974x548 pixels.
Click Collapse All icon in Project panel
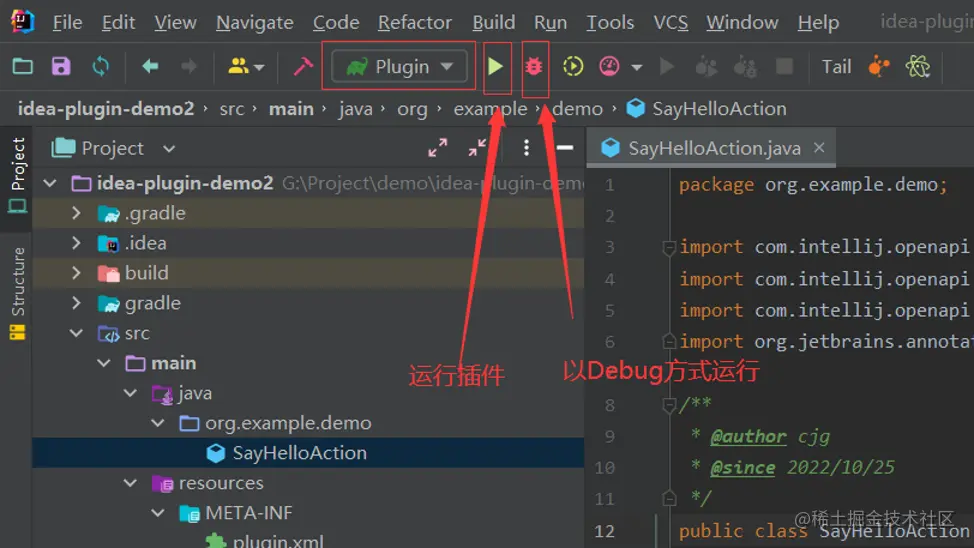click(477, 148)
